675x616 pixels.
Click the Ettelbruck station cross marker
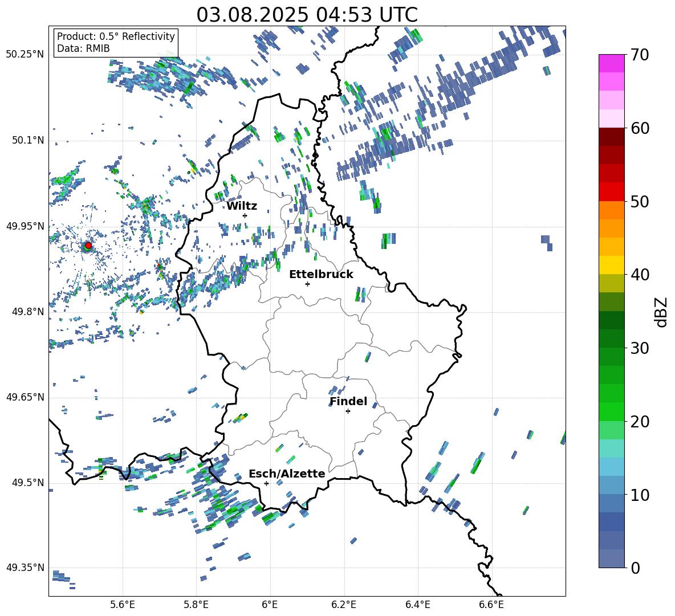click(307, 284)
